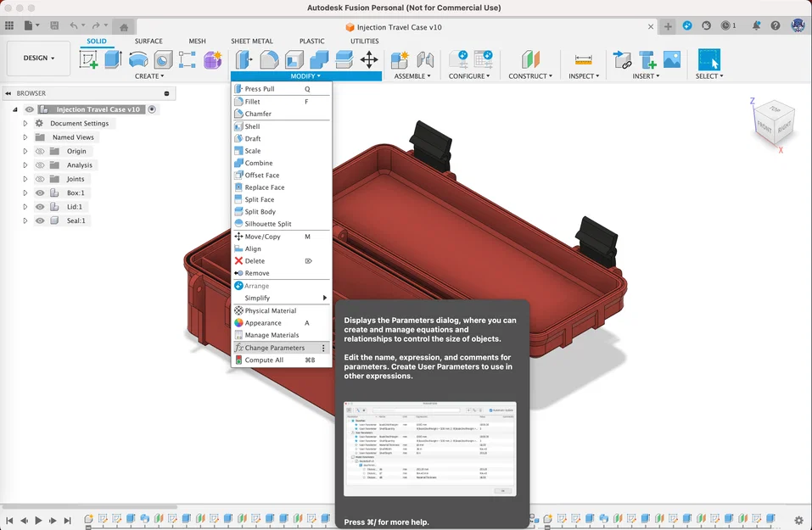Toggle visibility of Origin folder

click(x=40, y=151)
